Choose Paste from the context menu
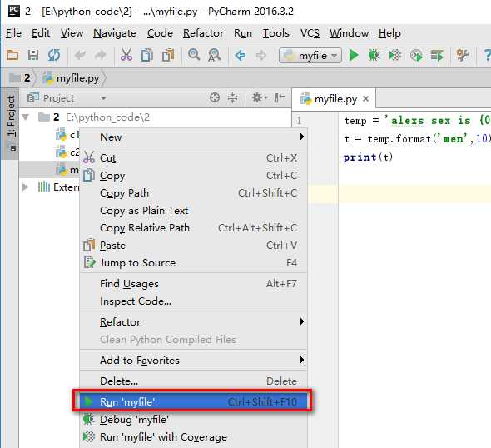This screenshot has height=448, width=491. point(193,246)
